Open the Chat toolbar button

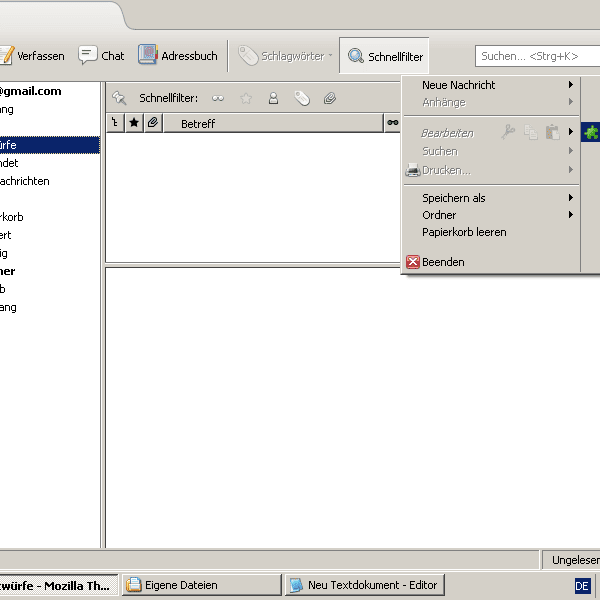(x=101, y=56)
